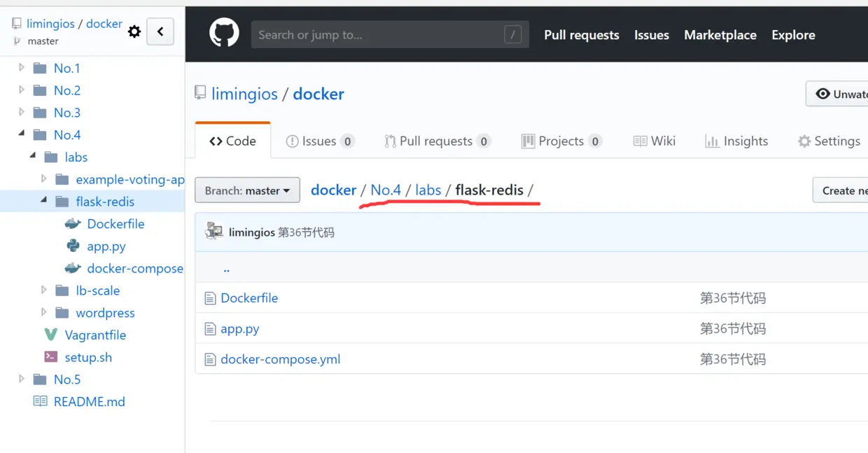The height and width of the screenshot is (453, 868).
Task: Open Explore in top navigation
Action: click(x=793, y=35)
